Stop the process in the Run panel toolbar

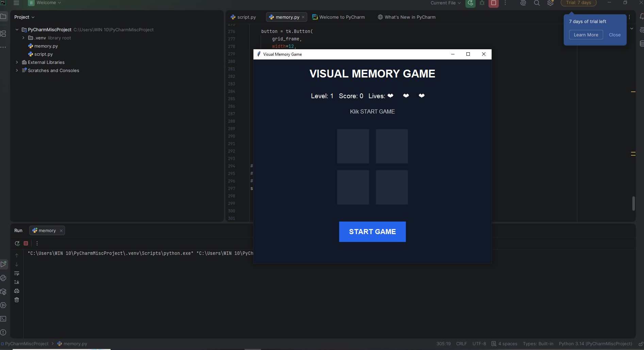[26, 243]
